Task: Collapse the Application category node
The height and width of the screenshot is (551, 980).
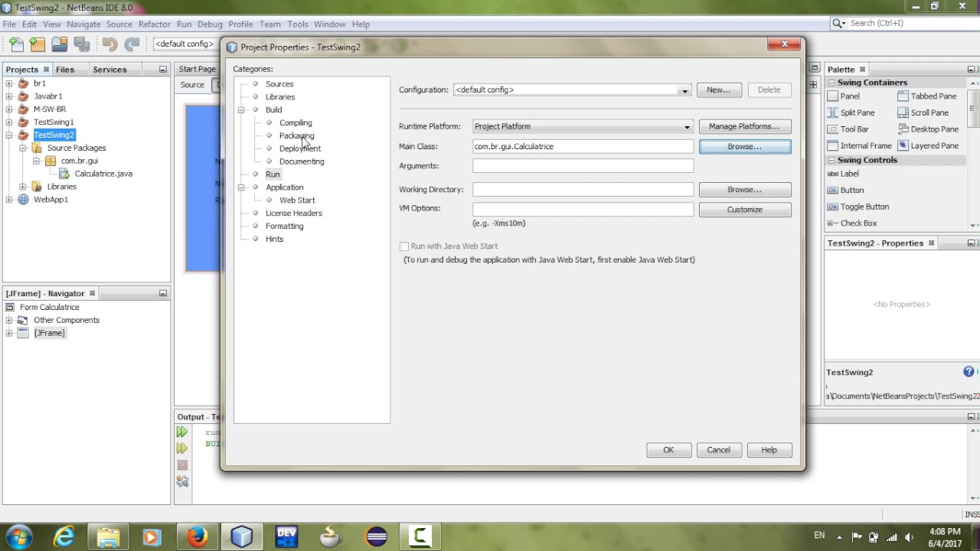Action: tap(242, 187)
